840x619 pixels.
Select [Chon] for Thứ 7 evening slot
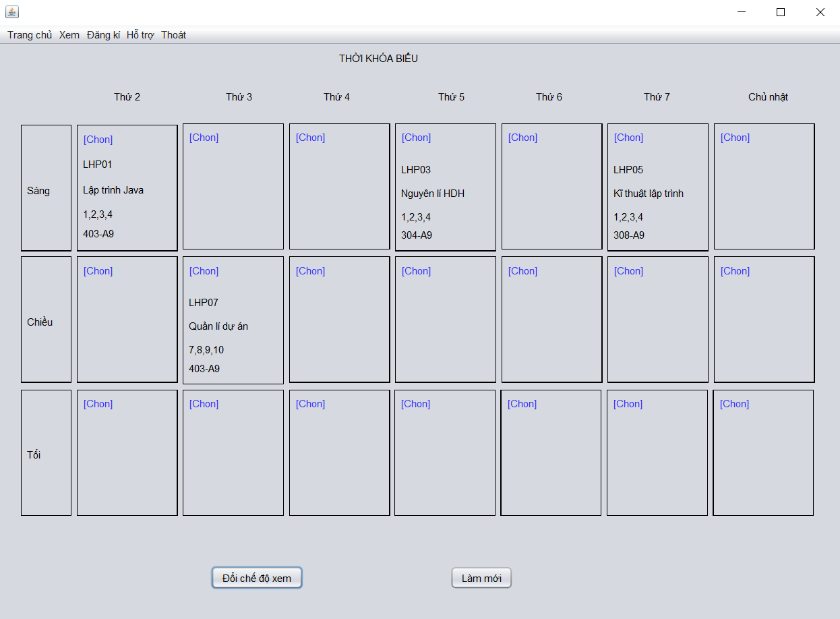tap(628, 404)
